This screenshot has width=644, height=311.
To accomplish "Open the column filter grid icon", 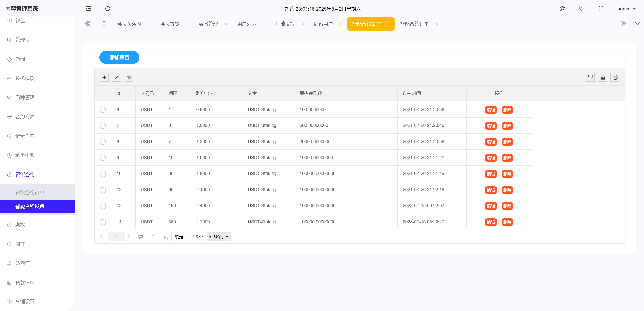I will point(590,77).
